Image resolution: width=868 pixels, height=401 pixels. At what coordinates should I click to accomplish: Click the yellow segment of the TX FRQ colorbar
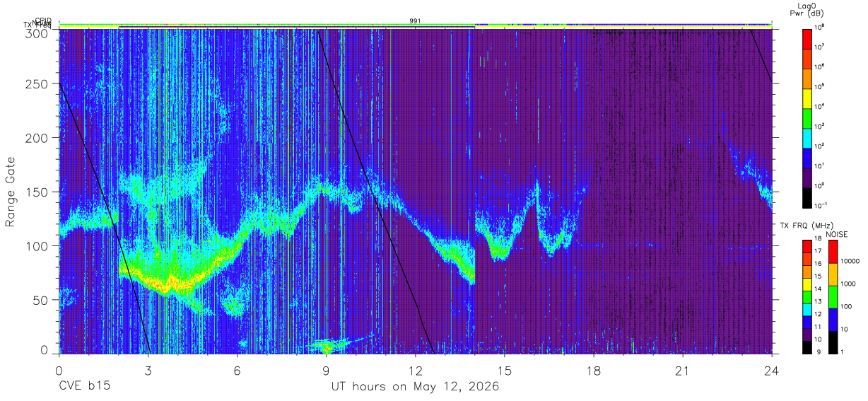coord(808,285)
